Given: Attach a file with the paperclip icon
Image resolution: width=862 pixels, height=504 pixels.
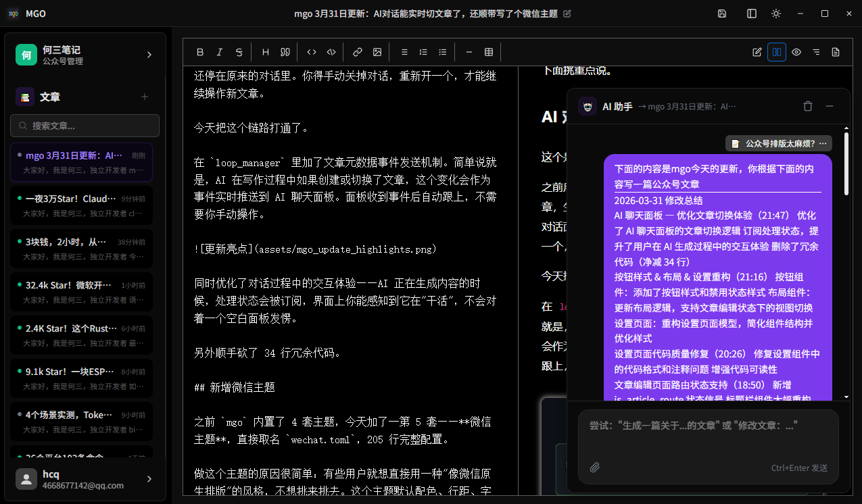Looking at the screenshot, I should pyautogui.click(x=595, y=467).
